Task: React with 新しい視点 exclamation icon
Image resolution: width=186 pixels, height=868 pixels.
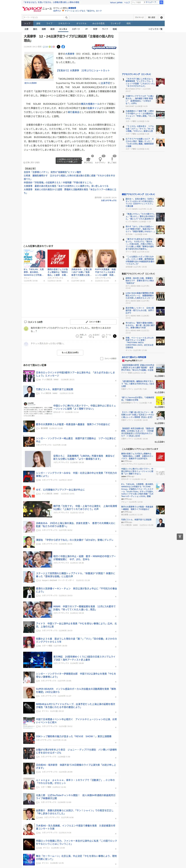Action: [x=112, y=159]
